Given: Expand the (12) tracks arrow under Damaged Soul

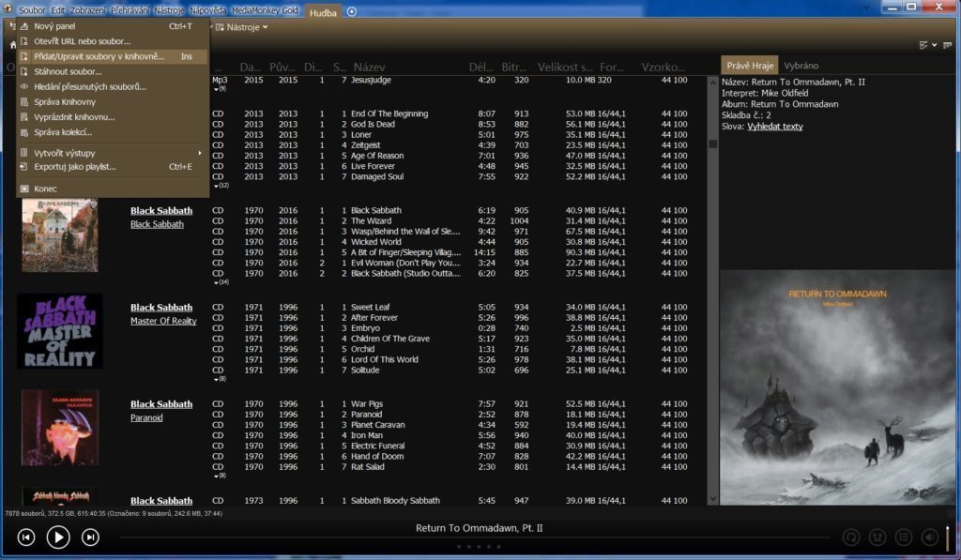Looking at the screenshot, I should coord(221,186).
